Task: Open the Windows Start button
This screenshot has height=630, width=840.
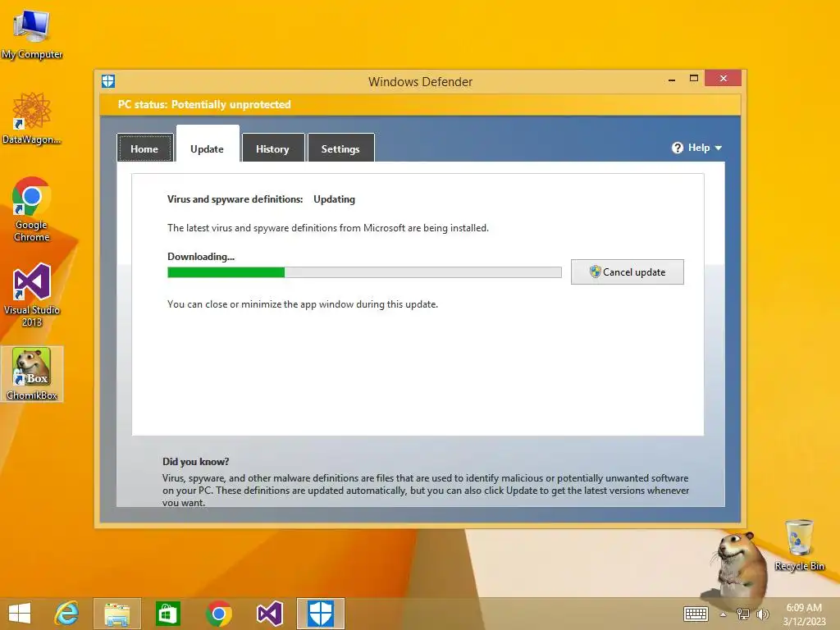Action: point(20,614)
